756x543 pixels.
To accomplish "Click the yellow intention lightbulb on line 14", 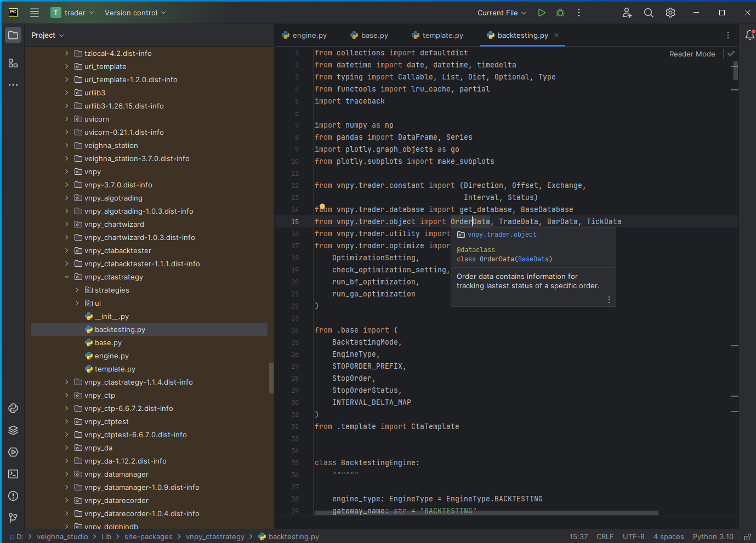I will pos(322,207).
